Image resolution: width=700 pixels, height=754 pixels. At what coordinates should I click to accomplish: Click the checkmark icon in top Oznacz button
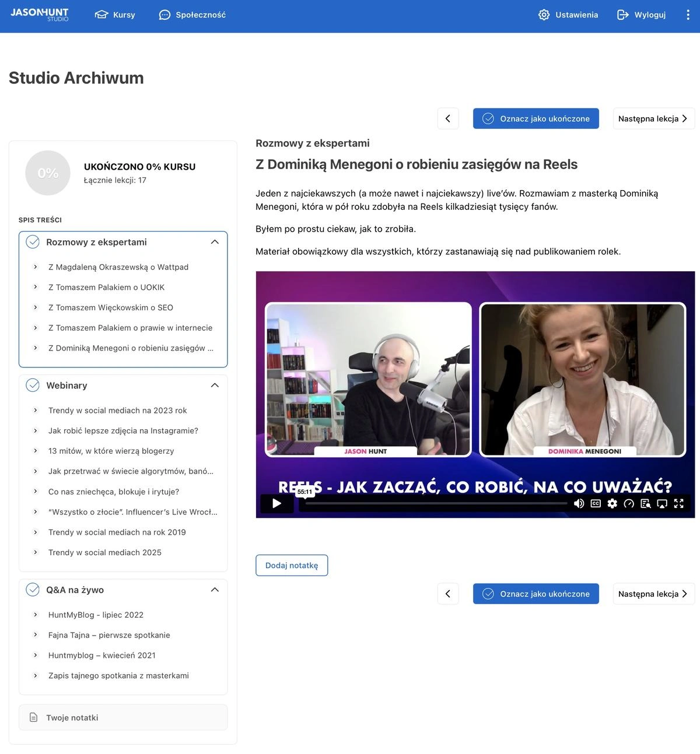tap(488, 118)
